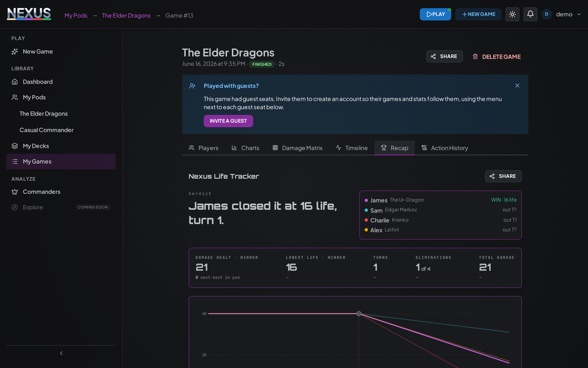Click the DAMAGE DEALT · WINNER stat value 21
This screenshot has height=368, width=588.
point(202,267)
